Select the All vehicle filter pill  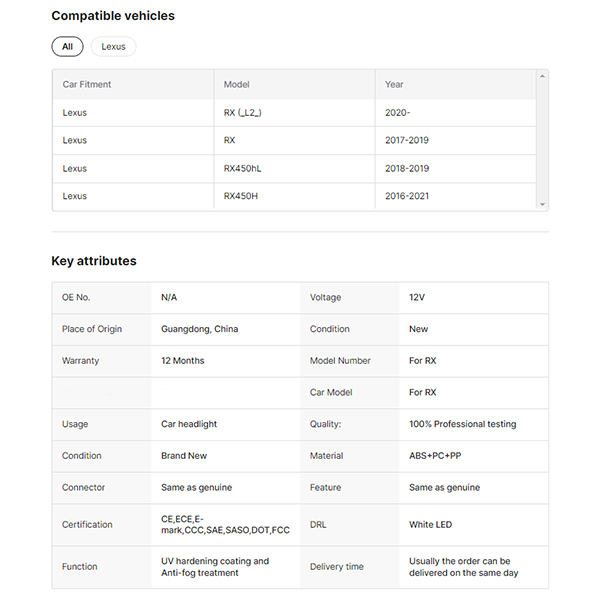coord(67,47)
